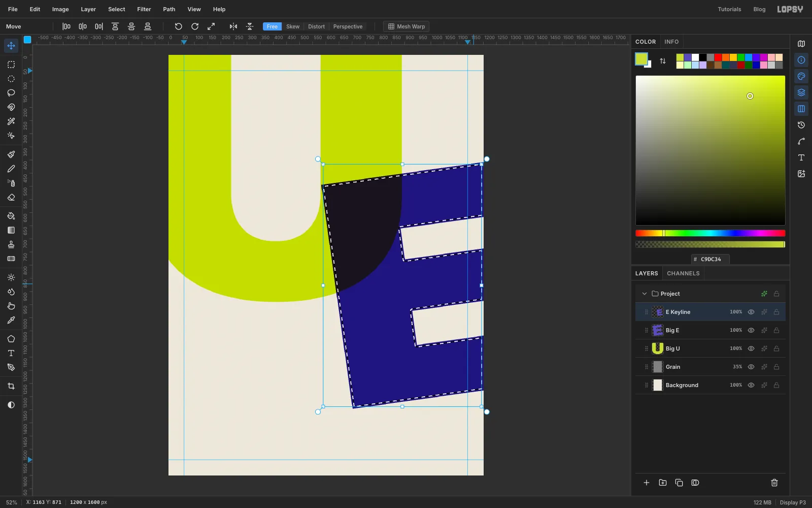The width and height of the screenshot is (812, 508).
Task: Click the Mesh Warp button
Action: [x=407, y=26]
